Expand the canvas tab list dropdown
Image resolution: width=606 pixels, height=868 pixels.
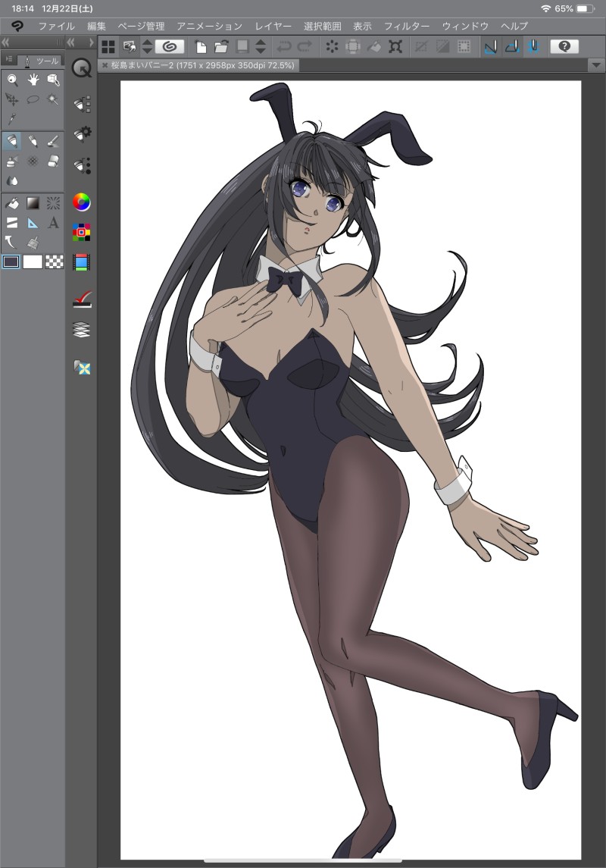[x=596, y=65]
